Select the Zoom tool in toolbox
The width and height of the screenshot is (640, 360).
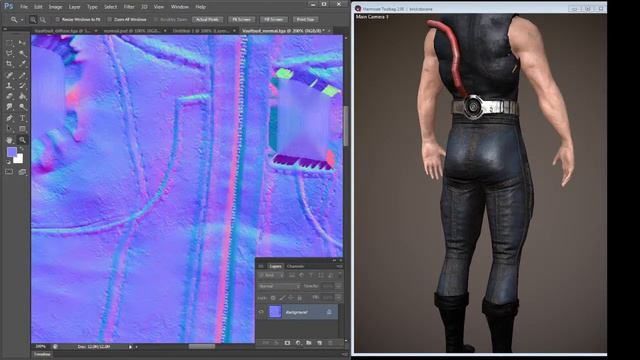click(x=22, y=140)
